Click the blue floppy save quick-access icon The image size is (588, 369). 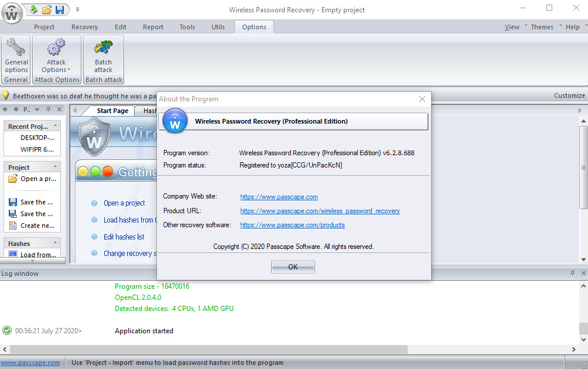point(60,10)
